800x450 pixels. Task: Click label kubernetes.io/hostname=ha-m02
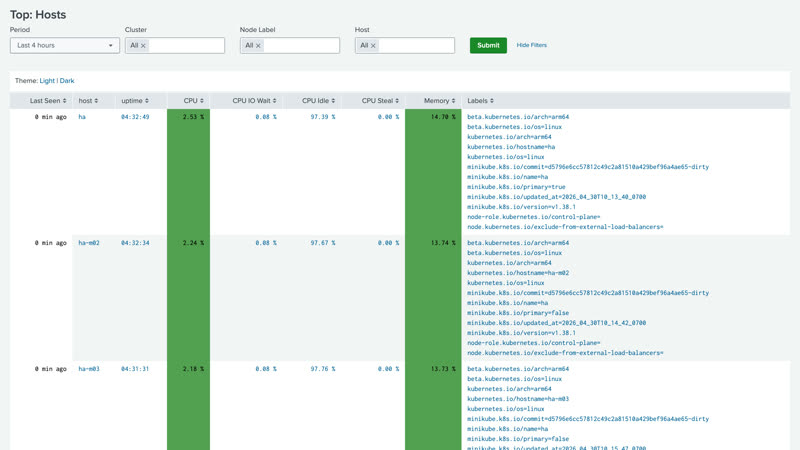pyautogui.click(x=518, y=273)
